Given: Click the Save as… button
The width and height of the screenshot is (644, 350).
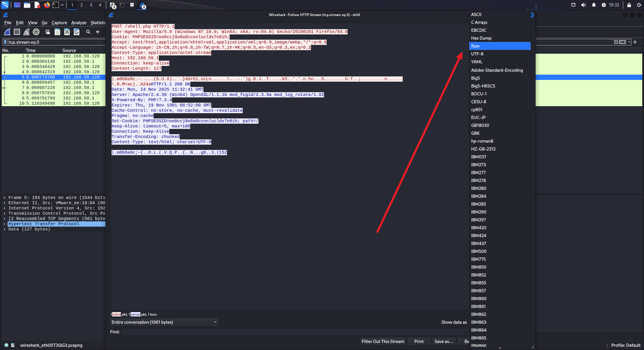Looking at the screenshot, I should coord(444,342).
